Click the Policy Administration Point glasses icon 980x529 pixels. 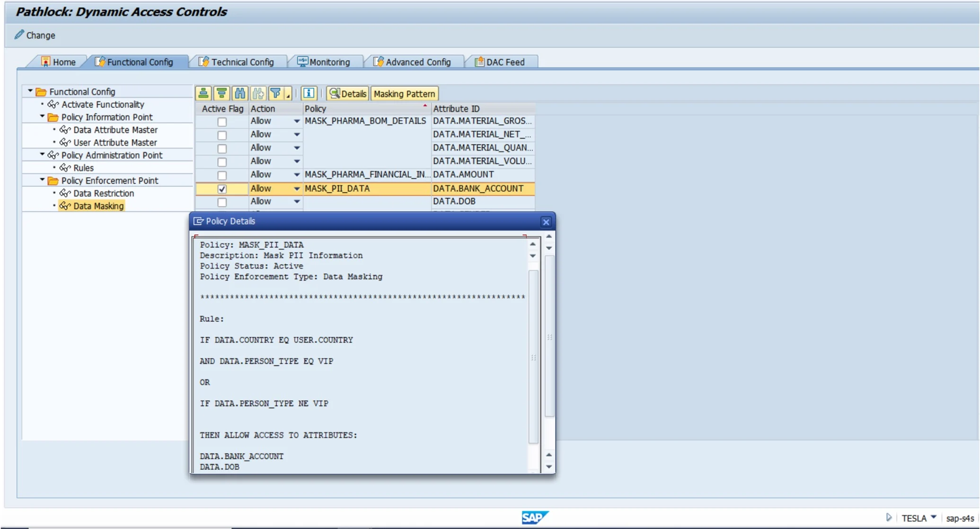[x=53, y=155]
